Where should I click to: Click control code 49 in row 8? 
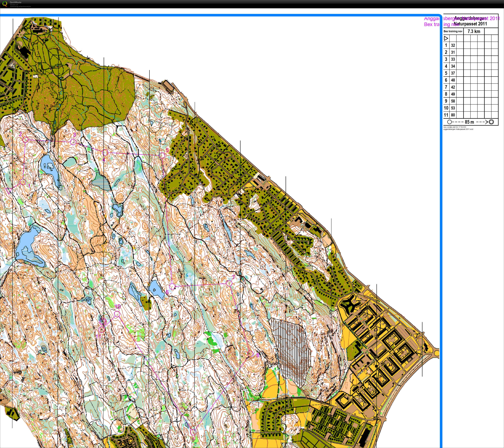[x=453, y=94]
